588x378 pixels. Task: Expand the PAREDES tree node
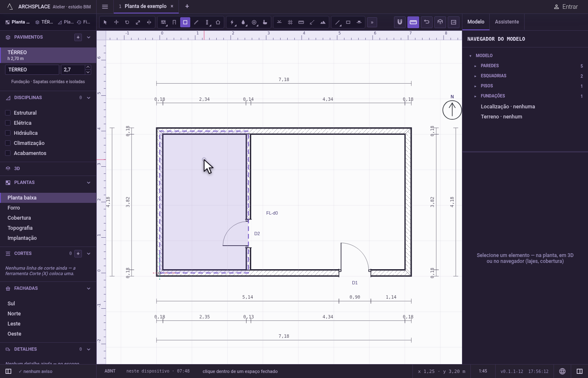pos(475,66)
